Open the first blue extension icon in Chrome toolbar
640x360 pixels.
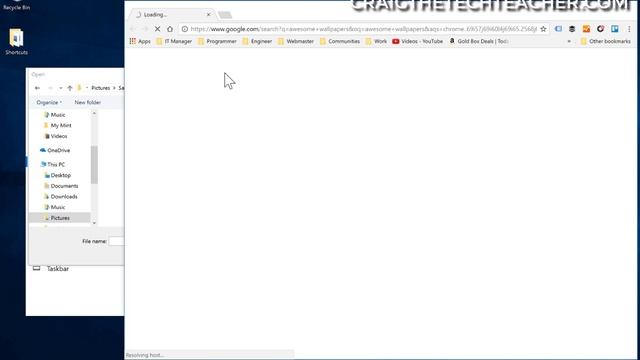pyautogui.click(x=558, y=29)
